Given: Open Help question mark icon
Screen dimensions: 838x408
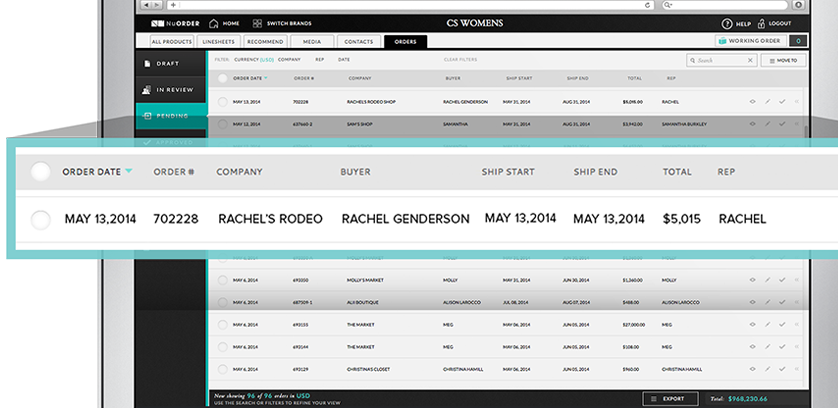Looking at the screenshot, I should click(x=726, y=24).
